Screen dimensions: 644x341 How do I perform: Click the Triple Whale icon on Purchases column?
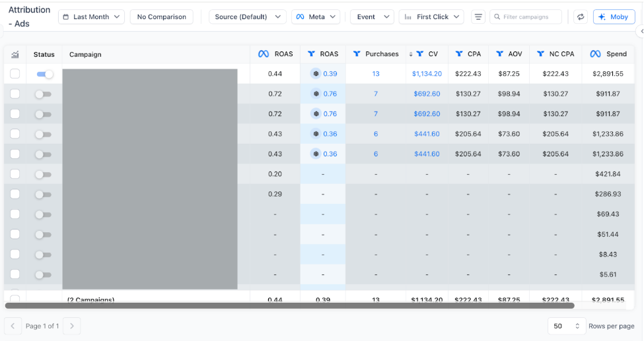coord(357,54)
